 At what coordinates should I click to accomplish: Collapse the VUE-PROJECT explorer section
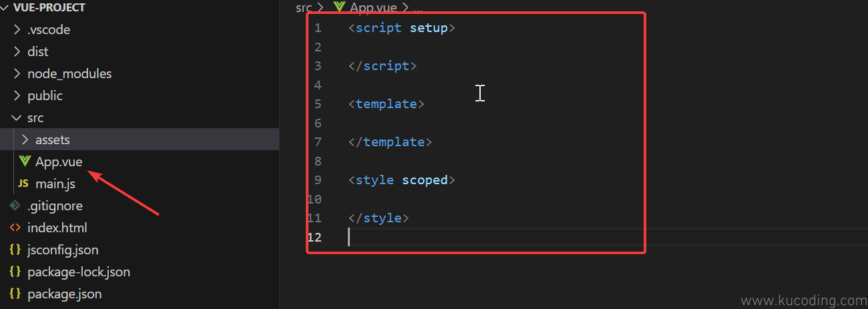5,8
